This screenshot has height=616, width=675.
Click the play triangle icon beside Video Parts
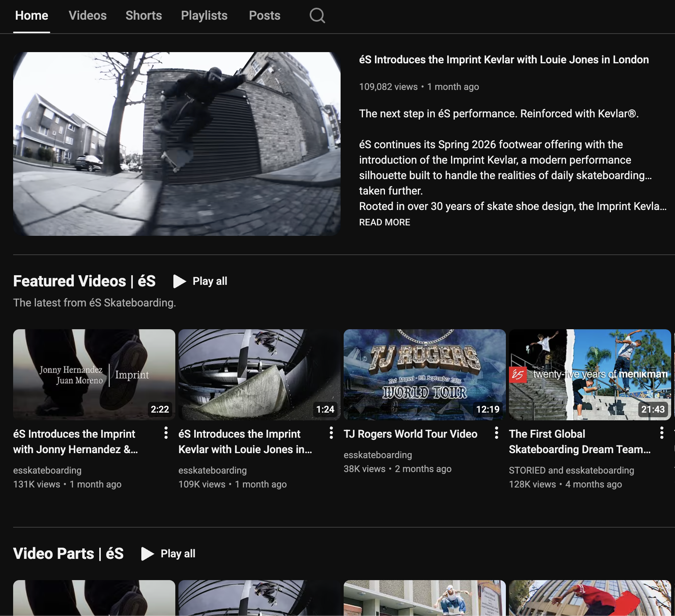tap(148, 554)
